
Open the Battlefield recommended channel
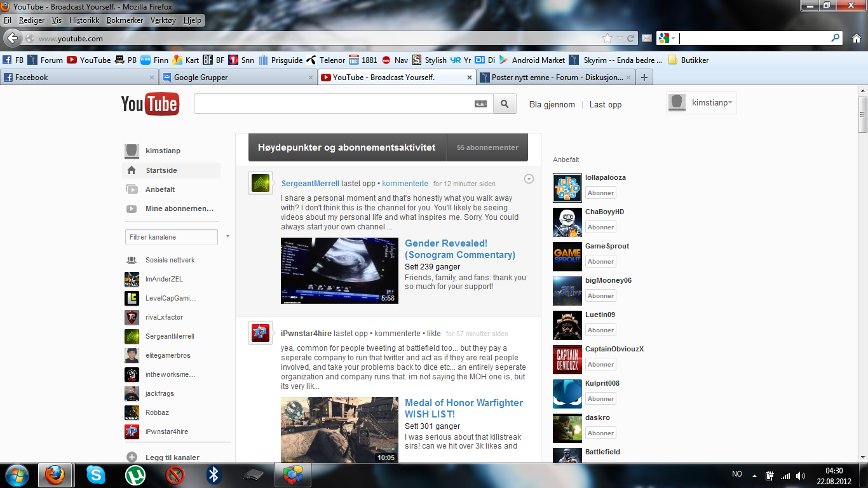(602, 452)
